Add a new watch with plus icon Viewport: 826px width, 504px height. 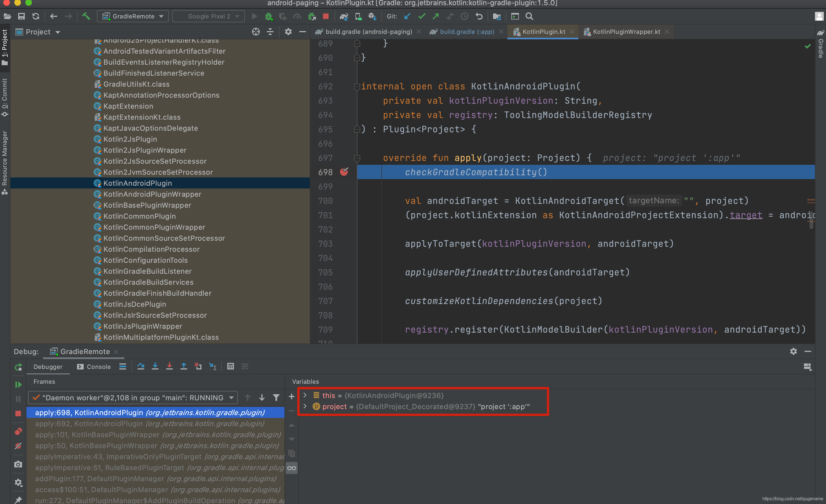tap(292, 397)
